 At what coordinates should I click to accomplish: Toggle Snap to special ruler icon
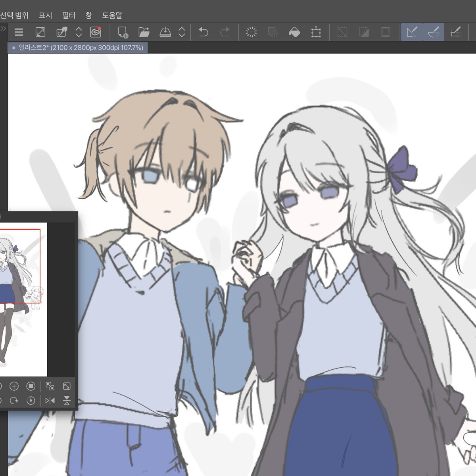pyautogui.click(x=433, y=32)
